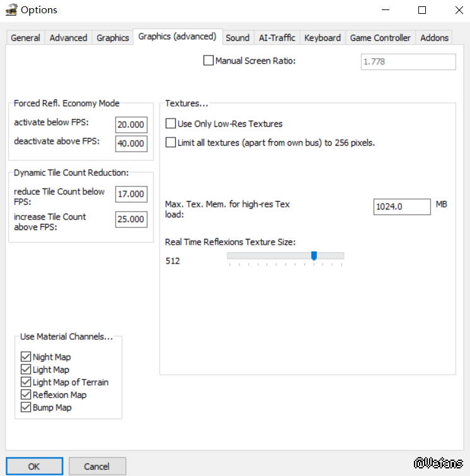Uncheck the Reflexion Map channel
Image resolution: width=470 pixels, height=476 pixels.
(x=26, y=395)
